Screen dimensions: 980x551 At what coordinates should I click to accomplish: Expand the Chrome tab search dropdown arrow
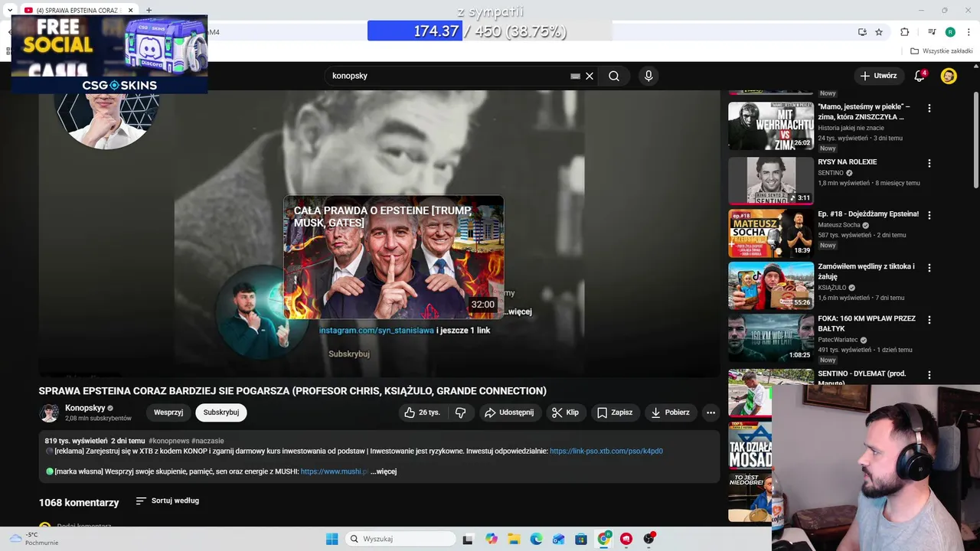point(9,10)
